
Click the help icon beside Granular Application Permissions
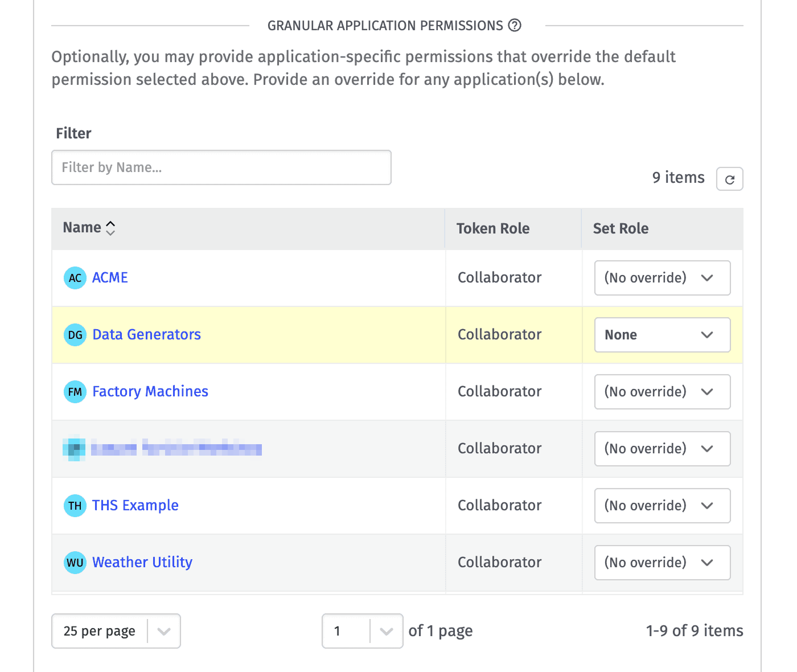pyautogui.click(x=515, y=26)
